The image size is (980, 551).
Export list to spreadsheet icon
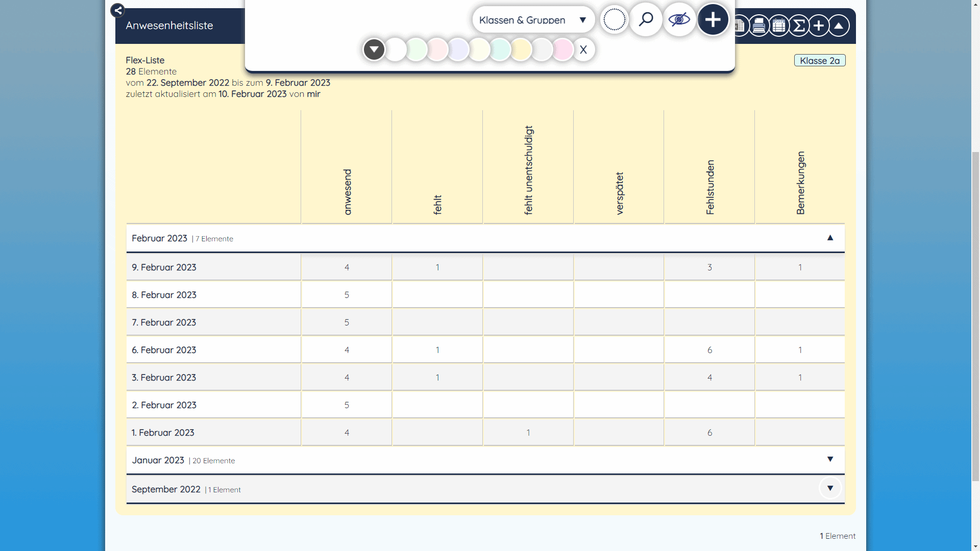pyautogui.click(x=740, y=26)
